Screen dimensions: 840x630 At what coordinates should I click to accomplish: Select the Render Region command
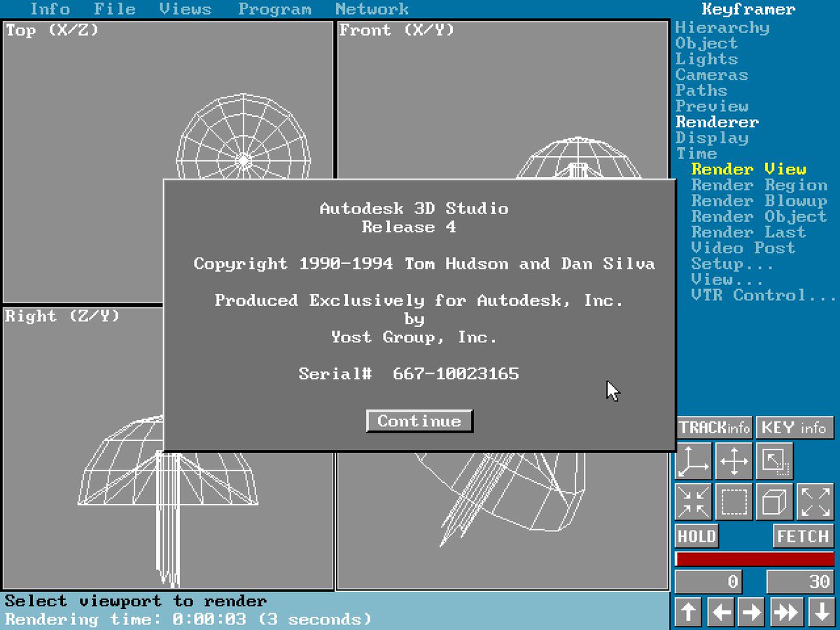click(759, 185)
